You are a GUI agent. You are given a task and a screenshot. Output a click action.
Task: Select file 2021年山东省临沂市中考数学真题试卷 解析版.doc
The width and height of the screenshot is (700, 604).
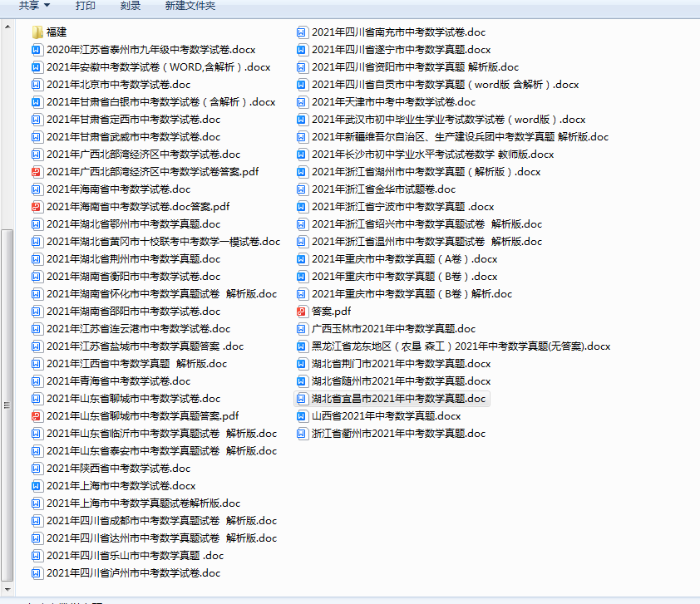click(x=154, y=434)
